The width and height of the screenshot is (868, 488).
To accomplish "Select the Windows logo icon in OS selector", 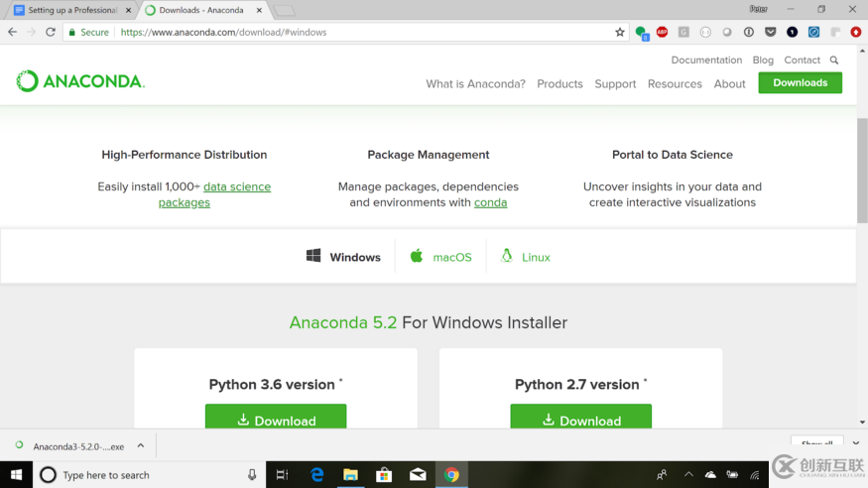I will pyautogui.click(x=313, y=256).
